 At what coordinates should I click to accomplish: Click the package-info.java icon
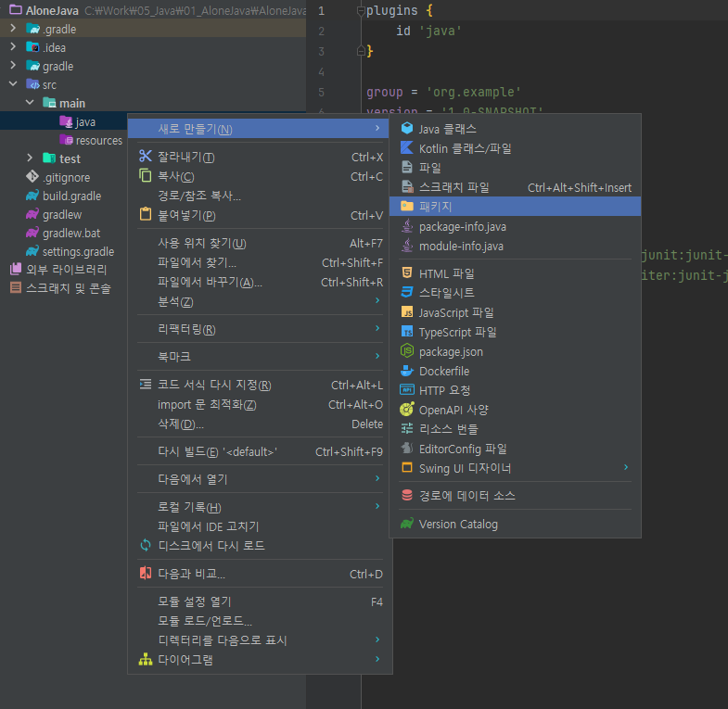click(407, 226)
